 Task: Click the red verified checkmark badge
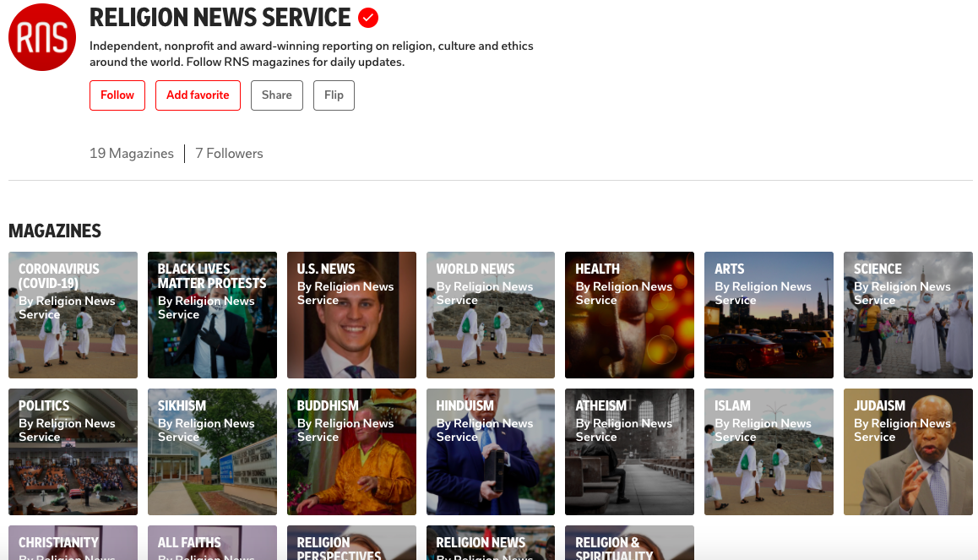point(367,17)
